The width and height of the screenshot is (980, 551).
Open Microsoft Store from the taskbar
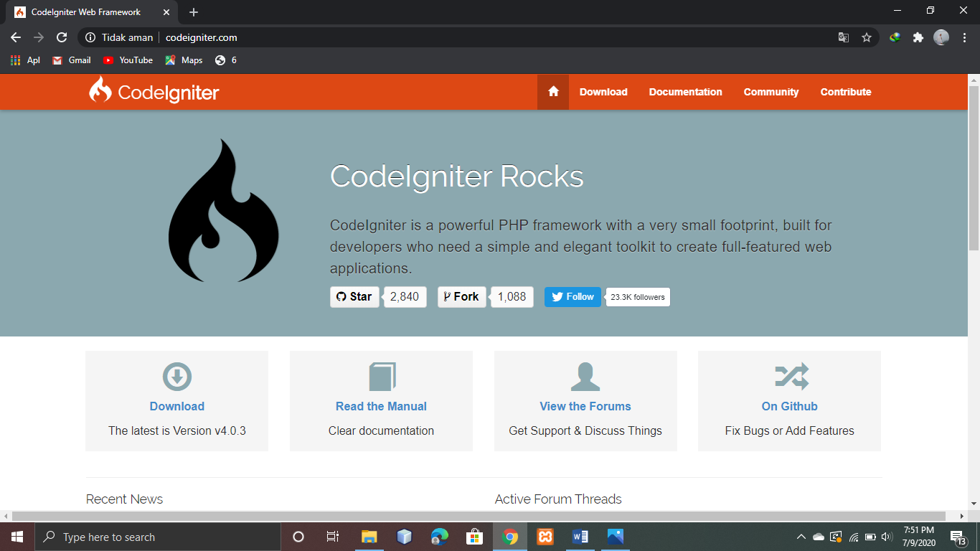coord(474,537)
